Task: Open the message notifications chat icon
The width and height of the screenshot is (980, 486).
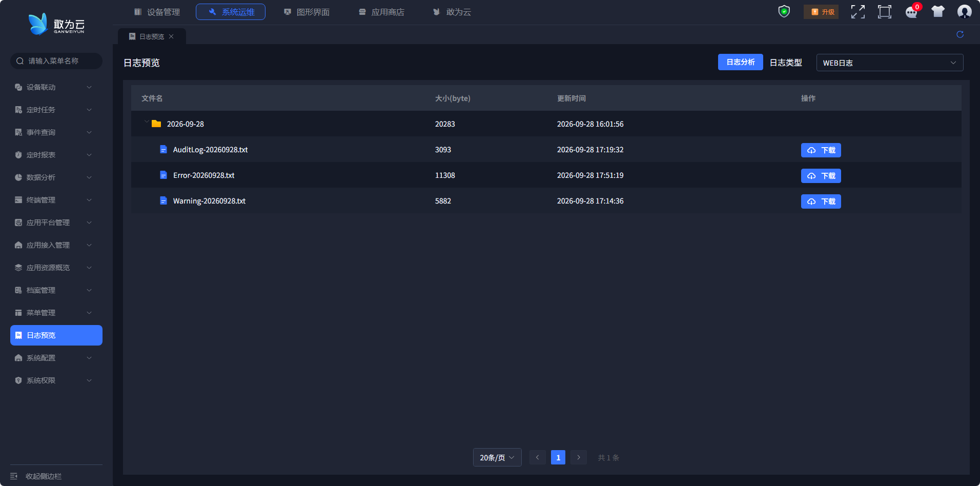Action: tap(912, 12)
